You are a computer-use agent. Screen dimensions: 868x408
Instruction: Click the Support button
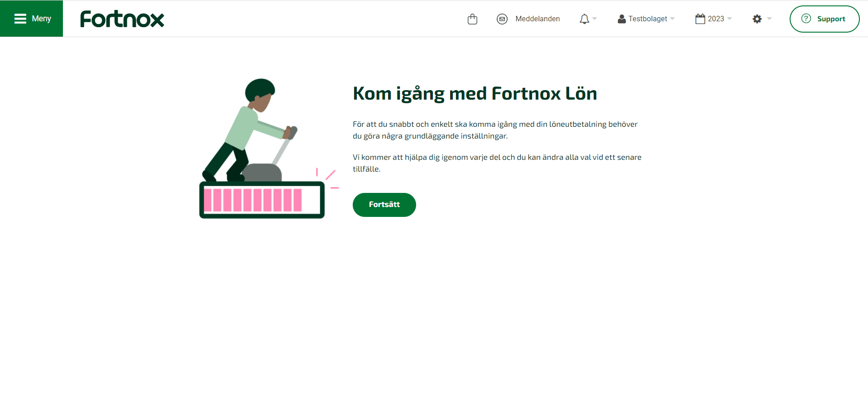tap(824, 19)
